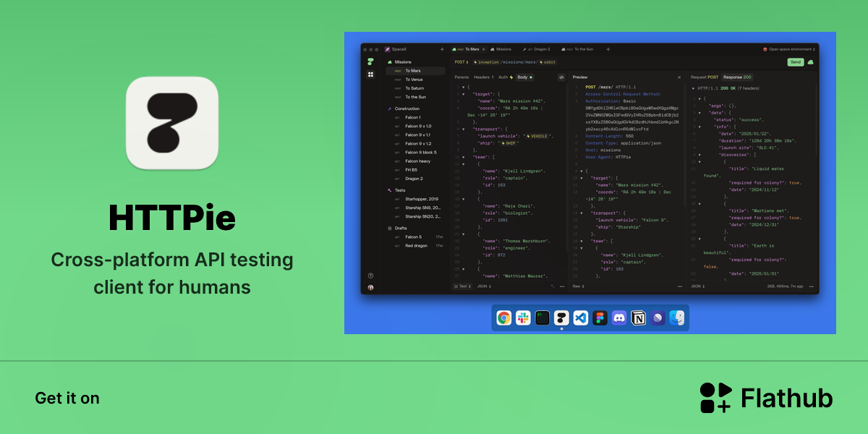Click the Flathub logo
The height and width of the screenshot is (434, 868).
766,398
